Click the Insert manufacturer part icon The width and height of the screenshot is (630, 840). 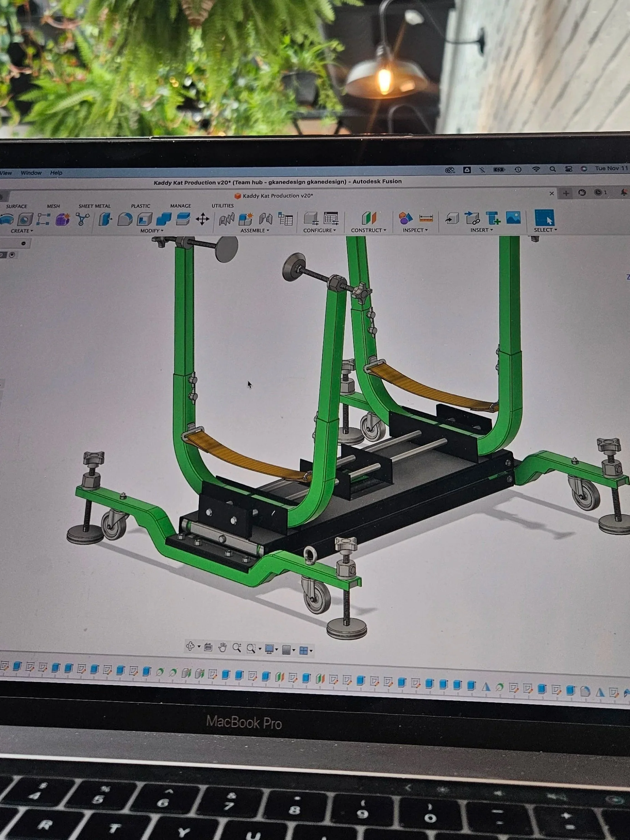pos(493,218)
